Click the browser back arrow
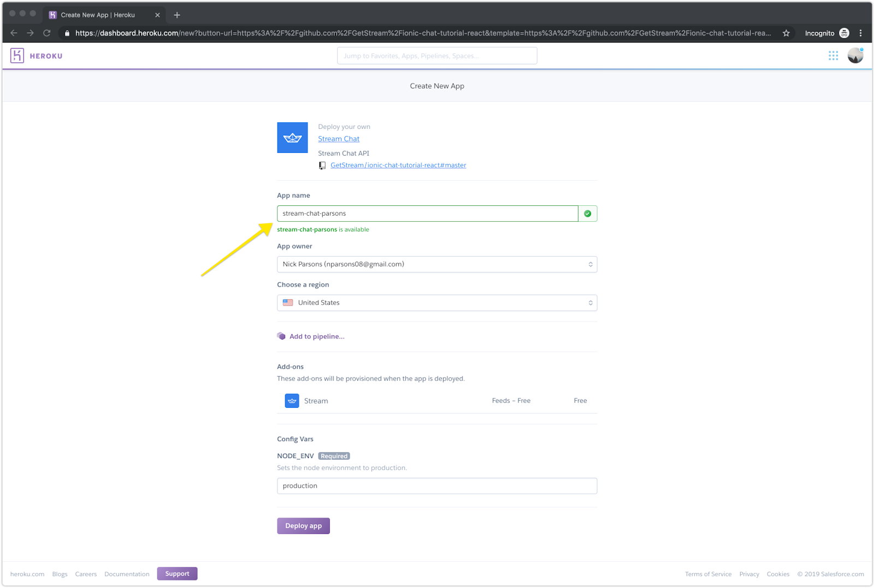This screenshot has width=874, height=588. point(14,33)
